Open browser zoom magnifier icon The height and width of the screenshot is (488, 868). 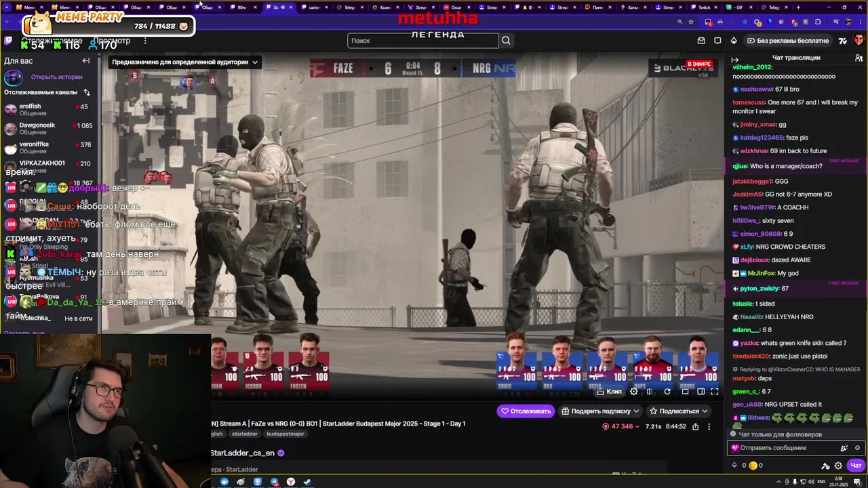(679, 22)
